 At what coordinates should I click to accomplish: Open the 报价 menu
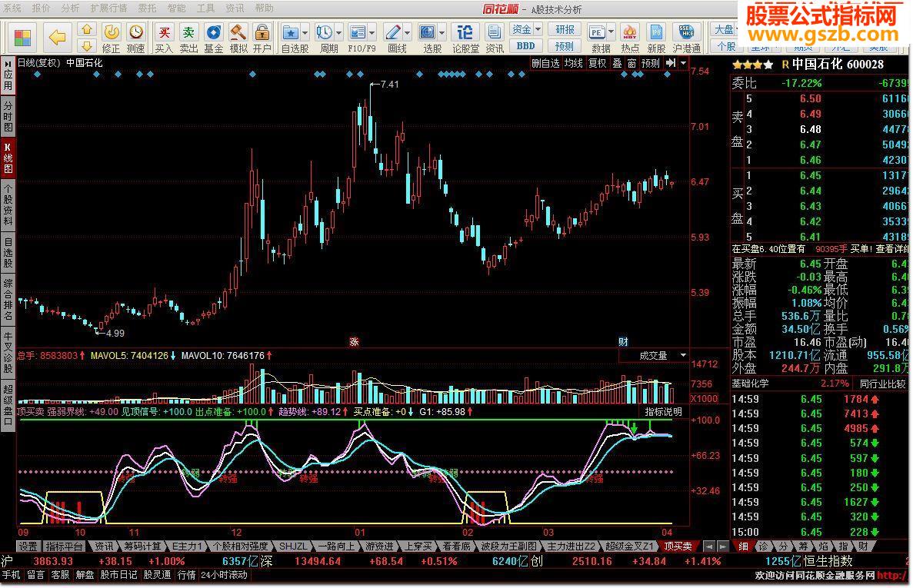point(41,8)
